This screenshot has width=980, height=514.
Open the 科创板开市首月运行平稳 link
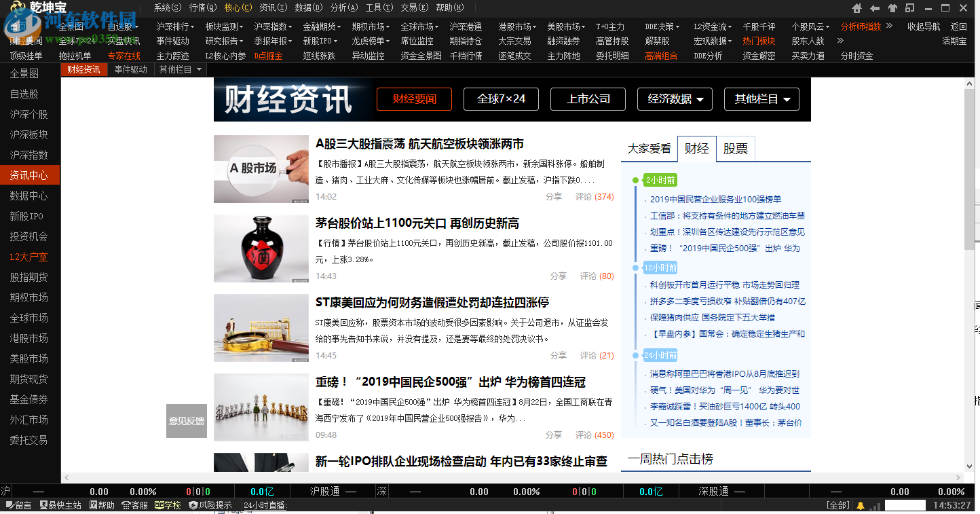(725, 285)
